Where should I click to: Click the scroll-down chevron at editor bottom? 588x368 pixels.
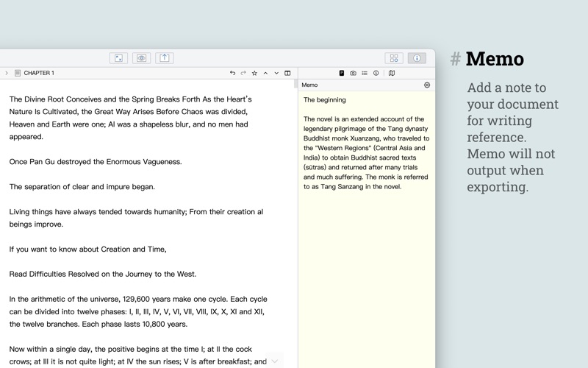(275, 361)
